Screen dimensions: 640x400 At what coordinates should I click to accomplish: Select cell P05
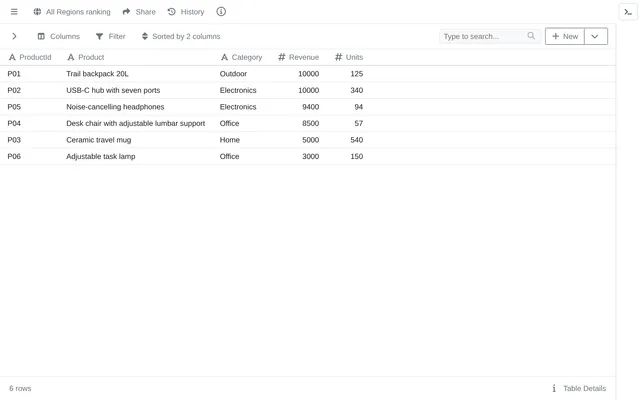14,107
